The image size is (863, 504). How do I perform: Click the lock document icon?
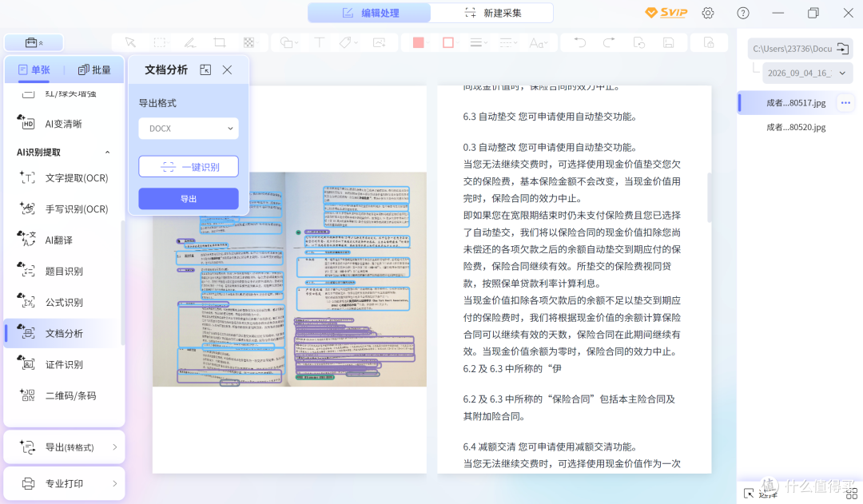pyautogui.click(x=709, y=42)
